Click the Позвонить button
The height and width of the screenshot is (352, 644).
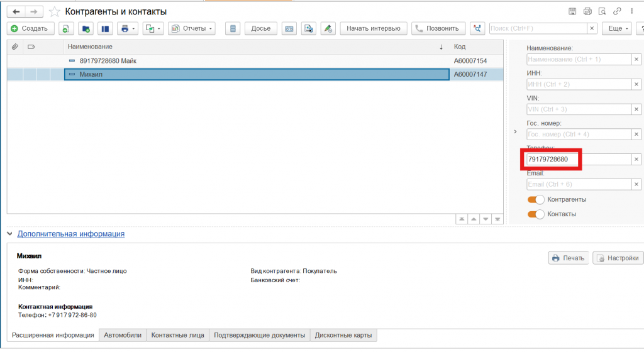pyautogui.click(x=439, y=28)
